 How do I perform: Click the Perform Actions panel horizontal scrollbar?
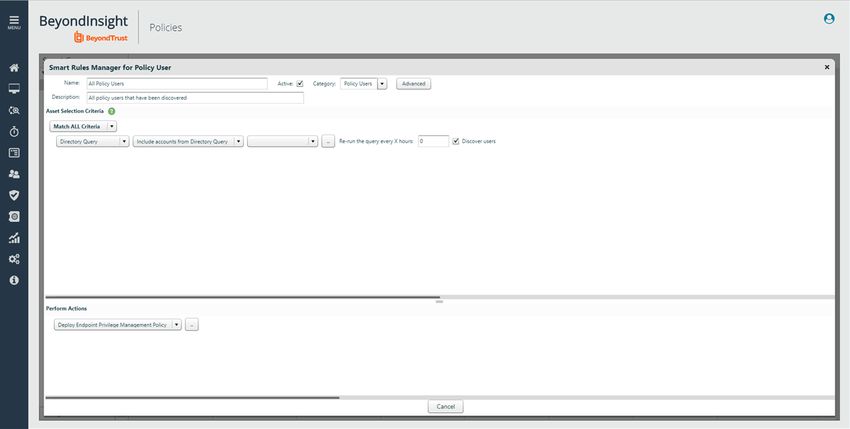point(192,398)
